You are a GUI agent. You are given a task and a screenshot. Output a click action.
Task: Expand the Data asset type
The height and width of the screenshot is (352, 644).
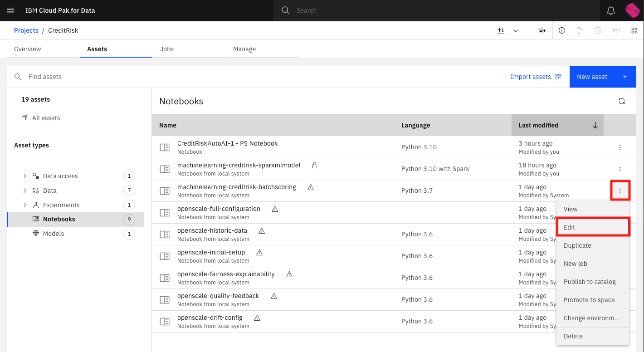25,191
